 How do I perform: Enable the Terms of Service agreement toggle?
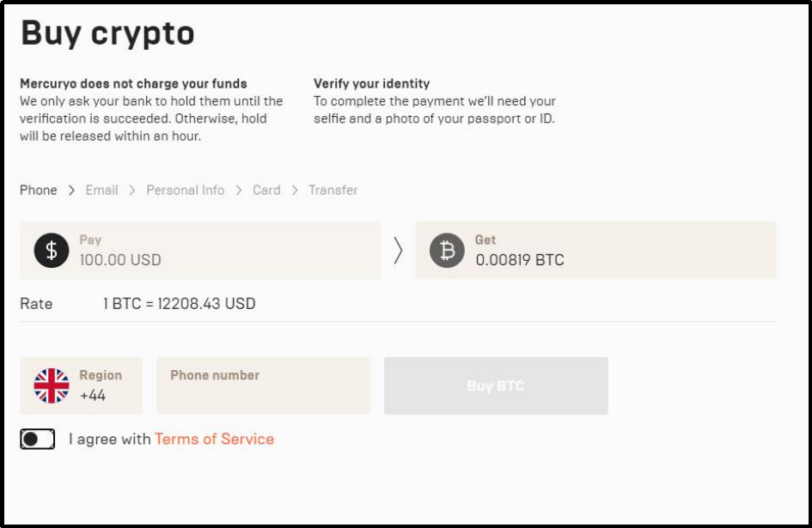[38, 440]
